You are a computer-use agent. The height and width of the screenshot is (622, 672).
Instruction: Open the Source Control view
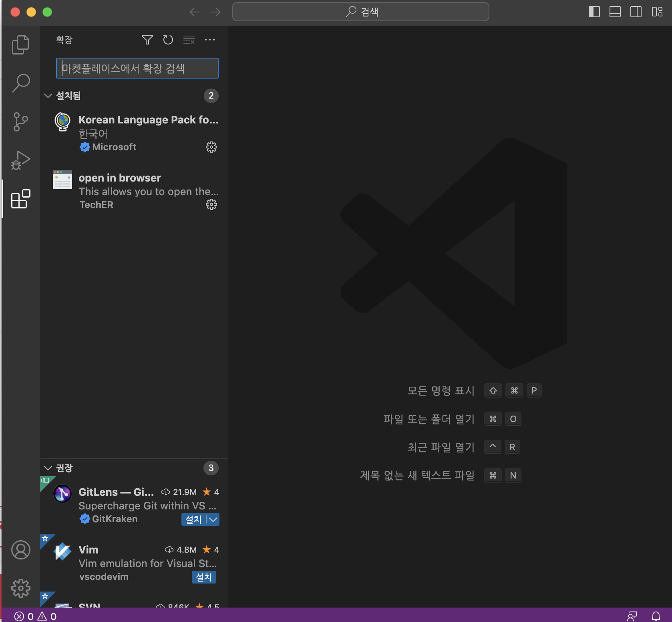[x=20, y=121]
